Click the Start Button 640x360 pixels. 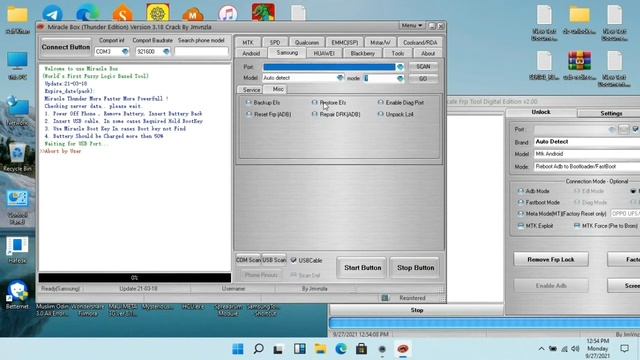[362, 268]
